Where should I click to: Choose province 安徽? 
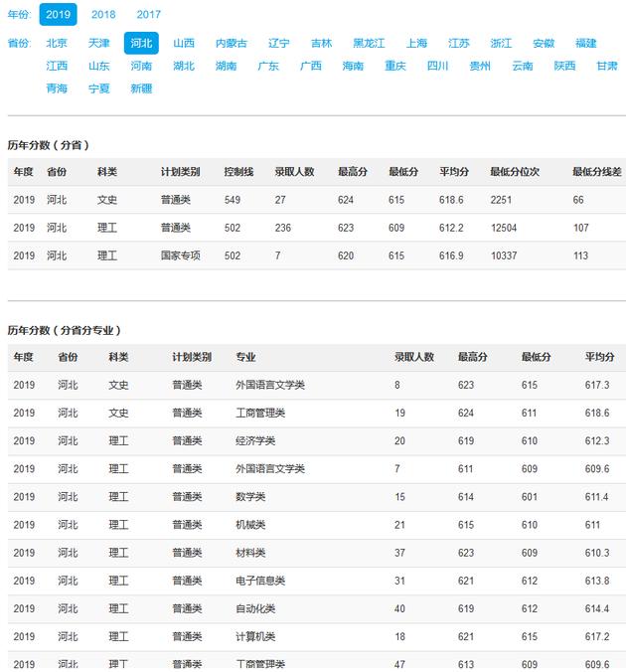544,44
